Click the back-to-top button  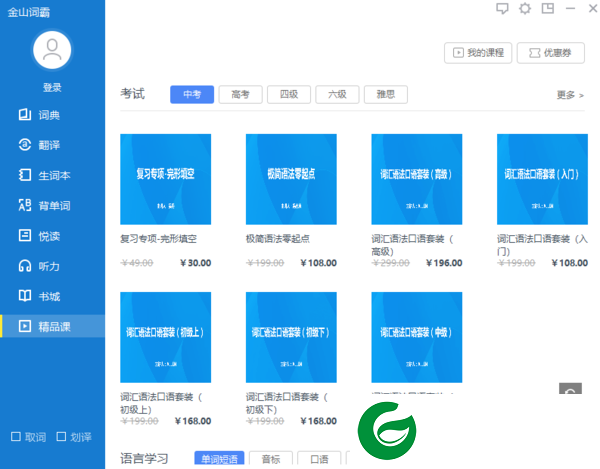[x=570, y=388]
